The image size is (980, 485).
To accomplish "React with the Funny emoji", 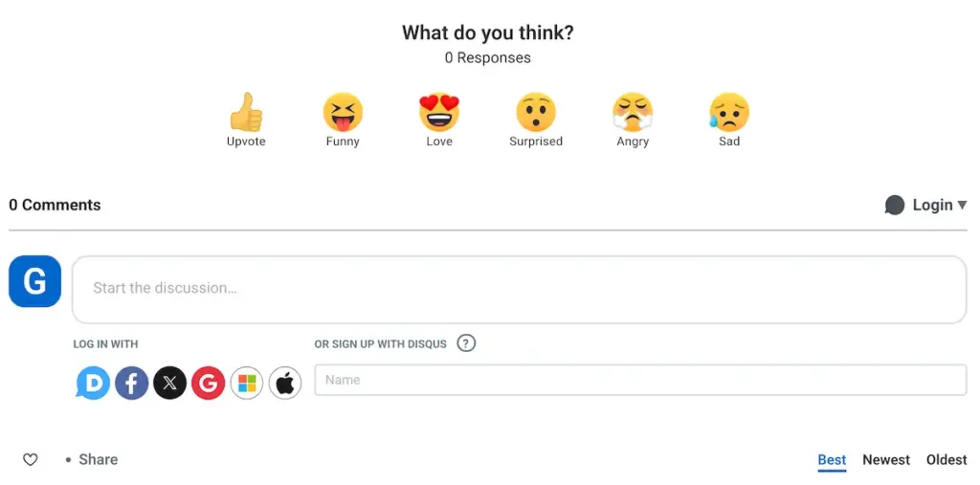I will (x=343, y=114).
